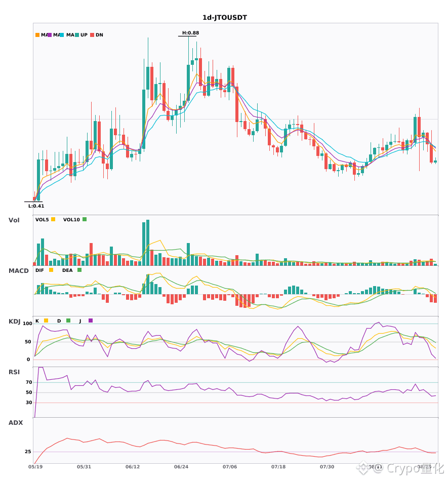Toggle the yellow DIF swatch
This screenshot has height=481, width=448.
pyautogui.click(x=51, y=270)
